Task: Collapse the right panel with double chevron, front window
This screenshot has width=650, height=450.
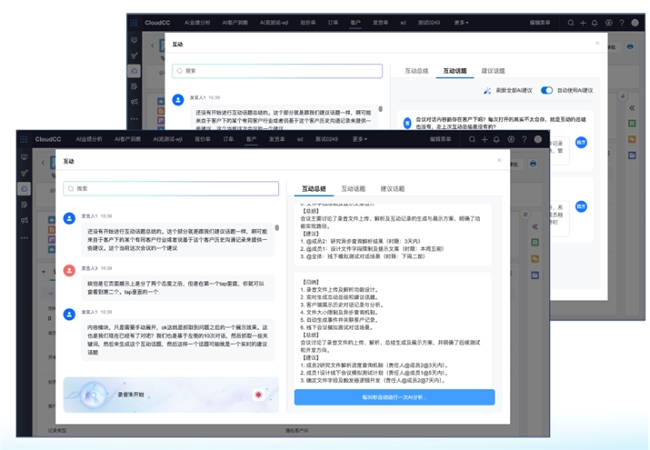Action: click(535, 227)
